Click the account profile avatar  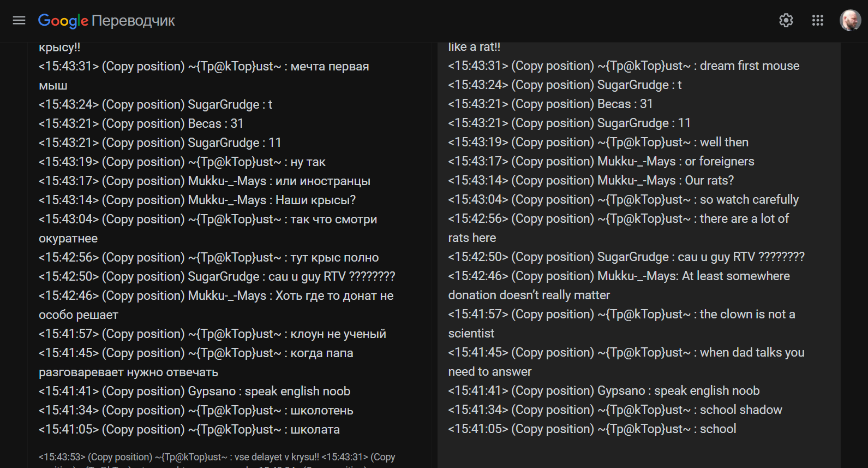pyautogui.click(x=849, y=21)
